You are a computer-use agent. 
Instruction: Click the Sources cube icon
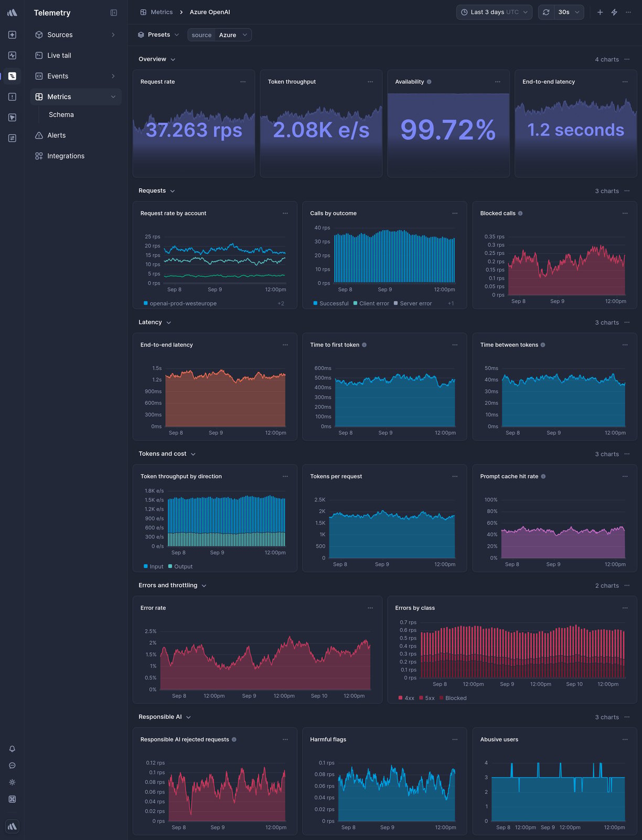39,35
